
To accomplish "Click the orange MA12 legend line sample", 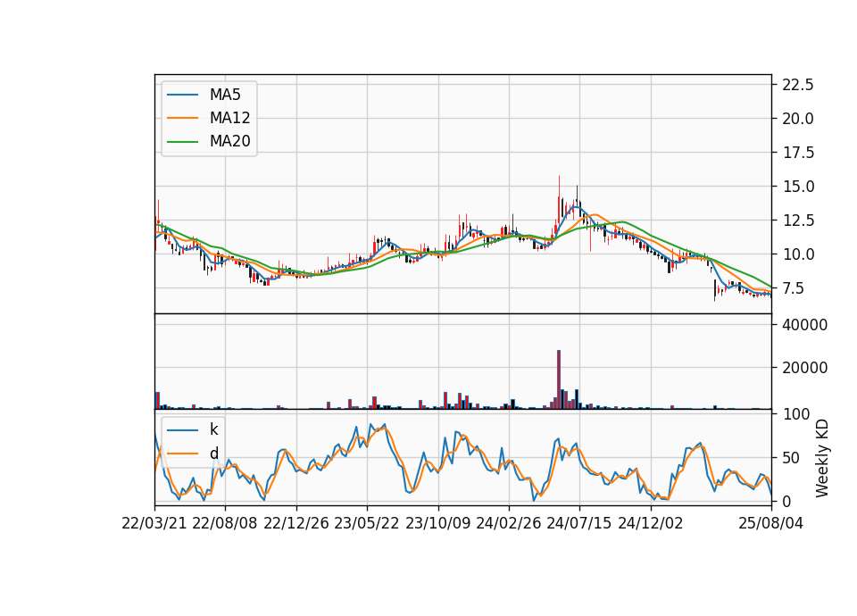I will point(182,118).
